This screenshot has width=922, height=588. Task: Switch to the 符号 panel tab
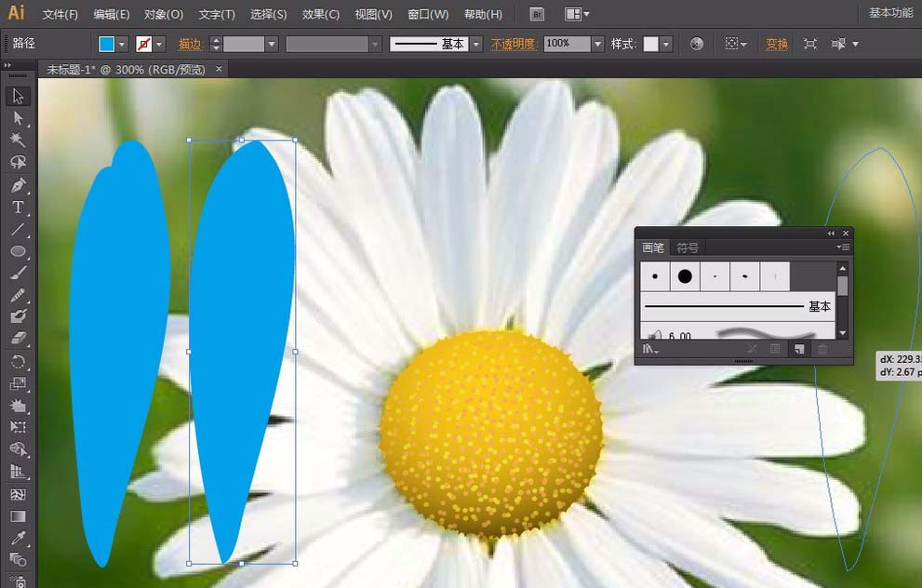687,247
